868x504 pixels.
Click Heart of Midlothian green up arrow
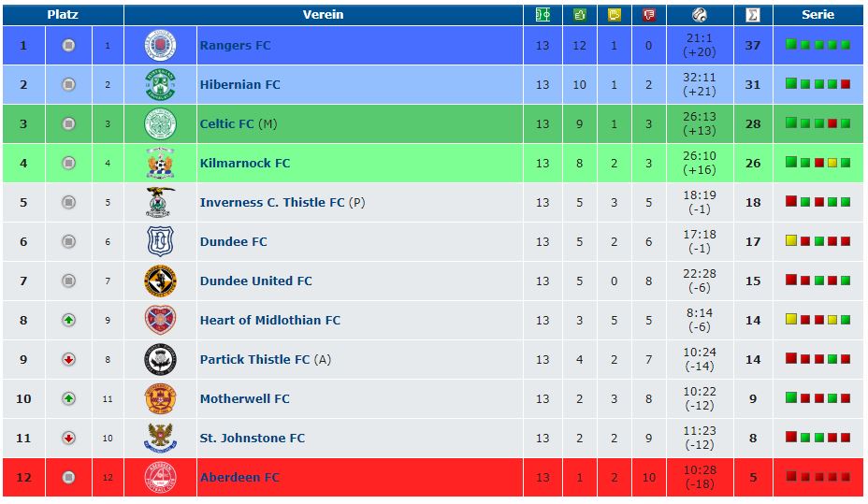click(68, 321)
